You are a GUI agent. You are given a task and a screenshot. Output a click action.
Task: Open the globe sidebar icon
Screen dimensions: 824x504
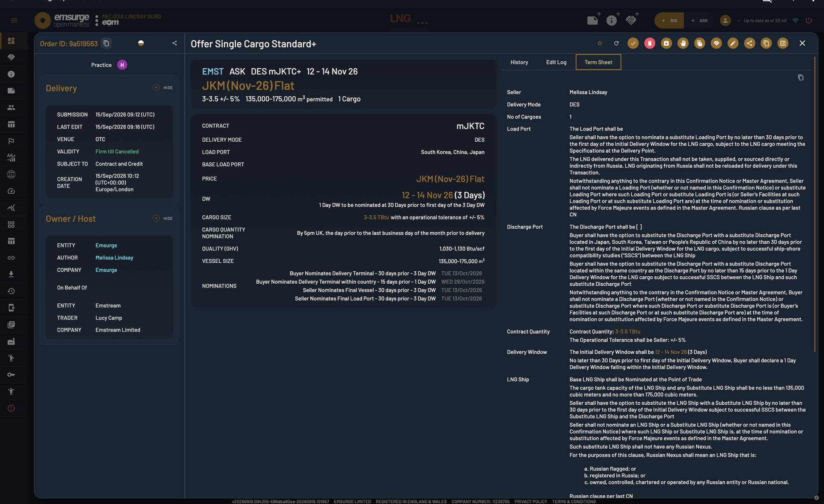11,174
